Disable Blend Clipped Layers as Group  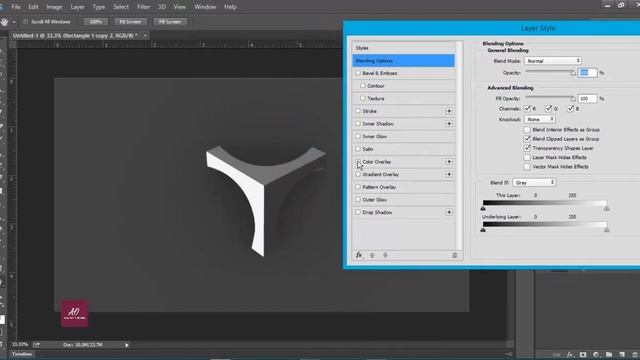527,139
